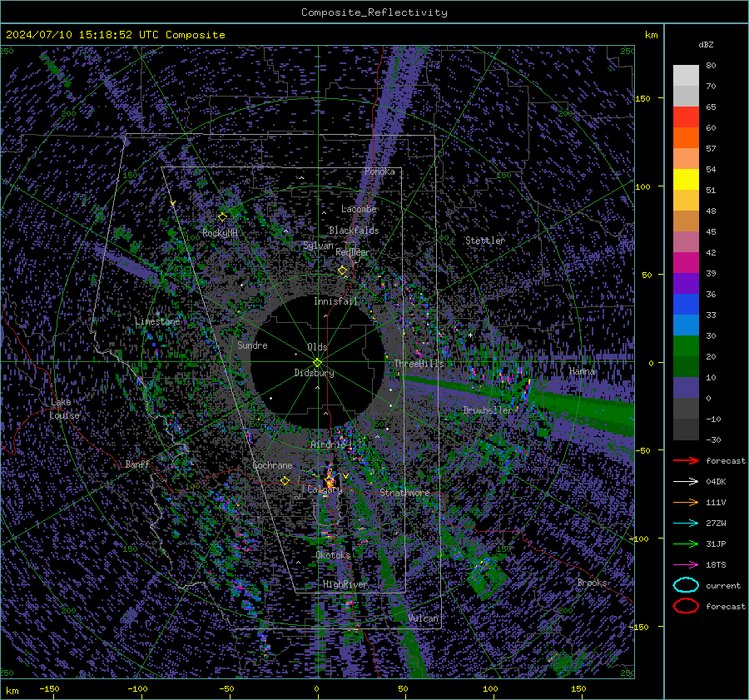This screenshot has width=749, height=700.
Task: Click the red forecast arrow legend icon
Action: [686, 460]
